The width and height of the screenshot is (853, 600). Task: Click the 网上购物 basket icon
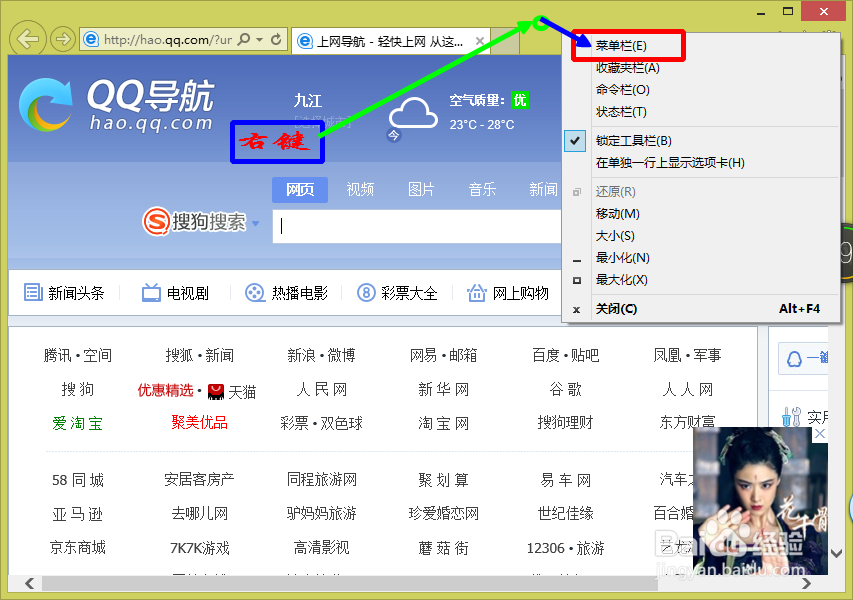[x=477, y=293]
